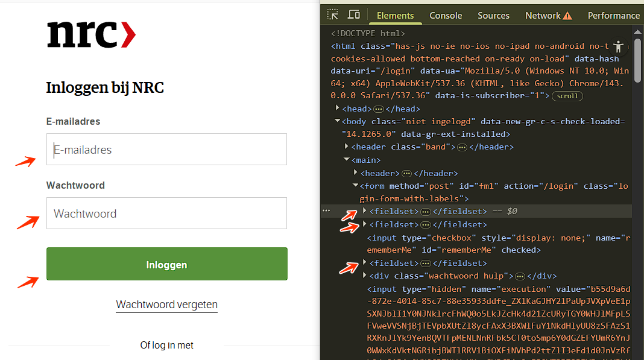The height and width of the screenshot is (360, 644).
Task: Follow the Wachtwoord vergeten link
Action: pyautogui.click(x=166, y=305)
